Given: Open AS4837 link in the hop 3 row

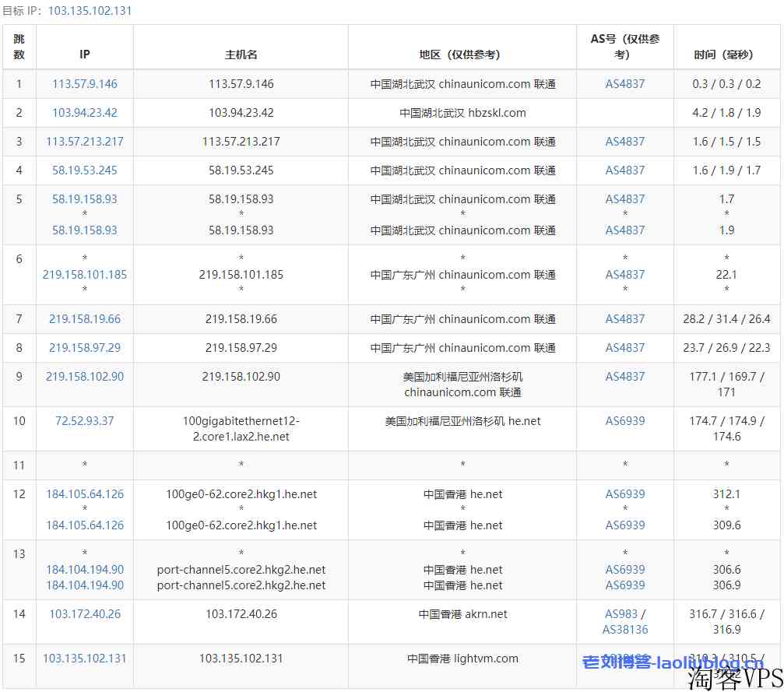Looking at the screenshot, I should pyautogui.click(x=625, y=142).
